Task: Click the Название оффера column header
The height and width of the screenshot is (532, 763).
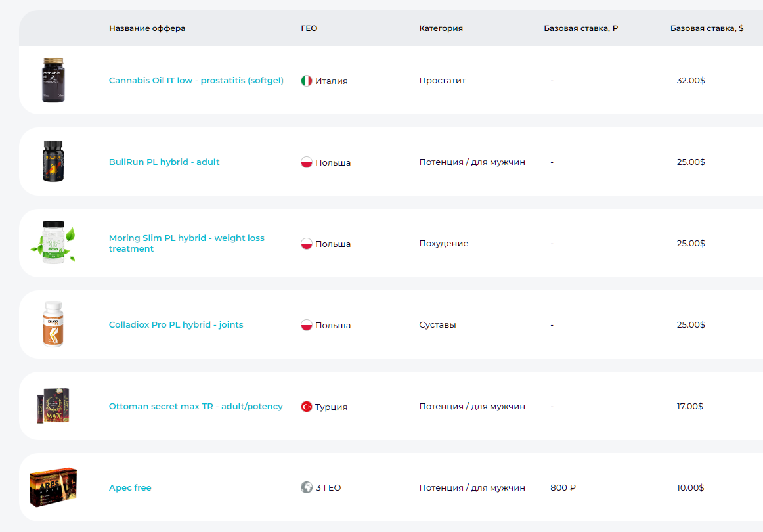Action: pos(147,28)
